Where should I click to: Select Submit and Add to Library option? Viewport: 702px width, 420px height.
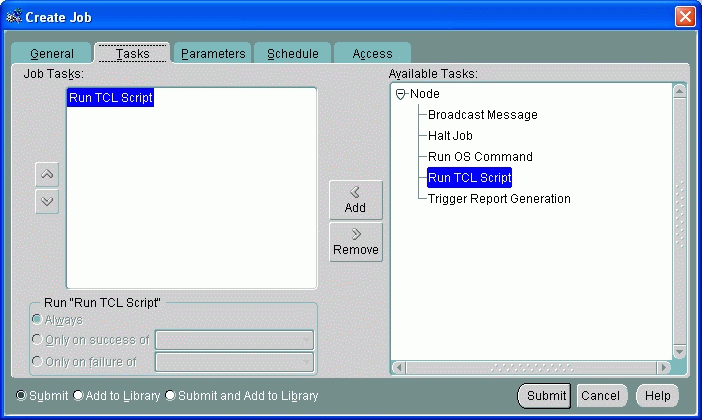(x=171, y=395)
